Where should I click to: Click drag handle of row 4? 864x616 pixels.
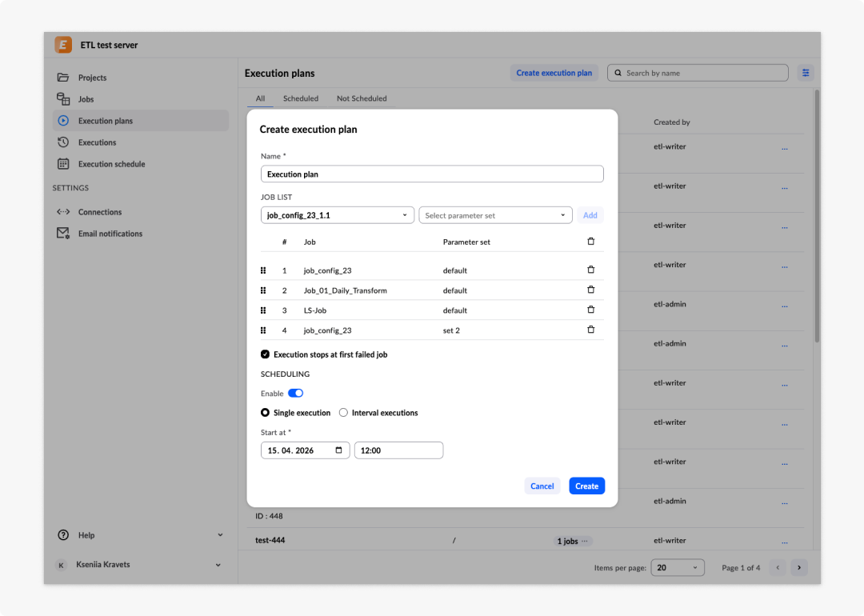coord(263,330)
